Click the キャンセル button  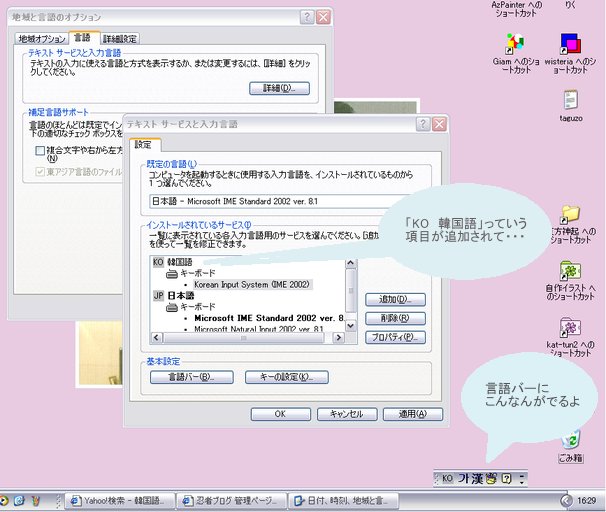pyautogui.click(x=347, y=414)
